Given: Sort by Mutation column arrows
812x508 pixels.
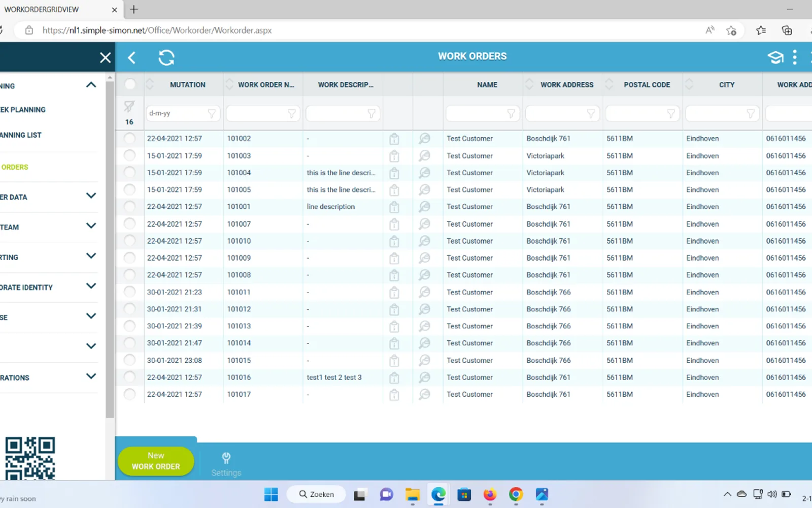Looking at the screenshot, I should (x=150, y=84).
